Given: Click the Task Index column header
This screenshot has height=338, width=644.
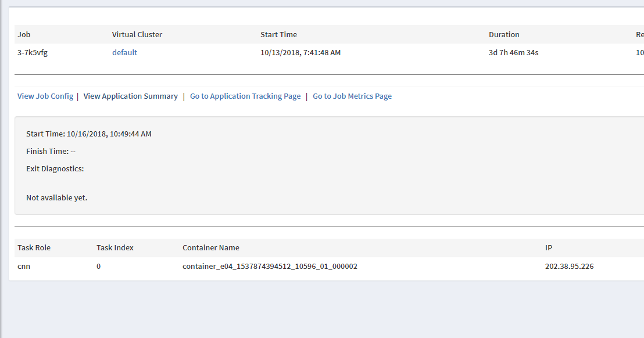Looking at the screenshot, I should coord(115,247).
